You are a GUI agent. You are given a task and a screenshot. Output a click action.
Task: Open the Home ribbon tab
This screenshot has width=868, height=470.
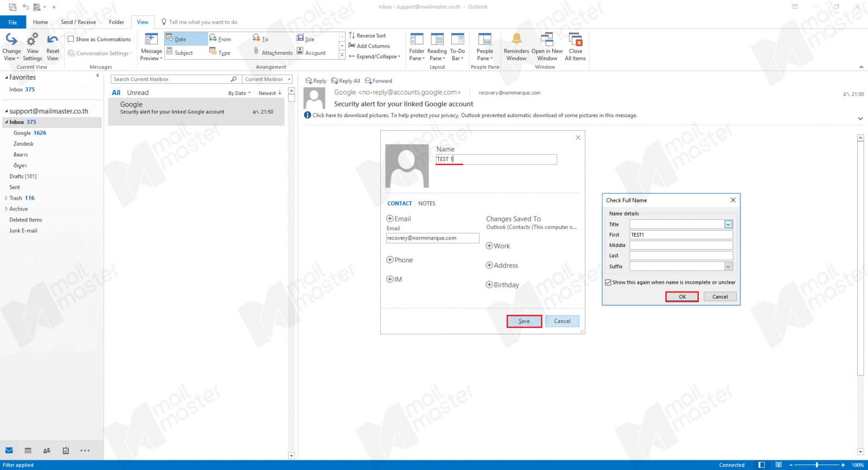coord(40,22)
